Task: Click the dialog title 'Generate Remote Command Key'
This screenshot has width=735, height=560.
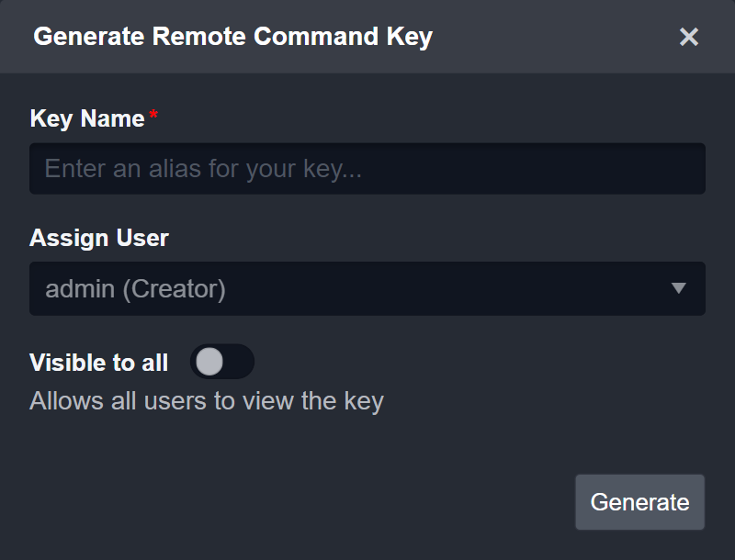Action: pyautogui.click(x=232, y=37)
